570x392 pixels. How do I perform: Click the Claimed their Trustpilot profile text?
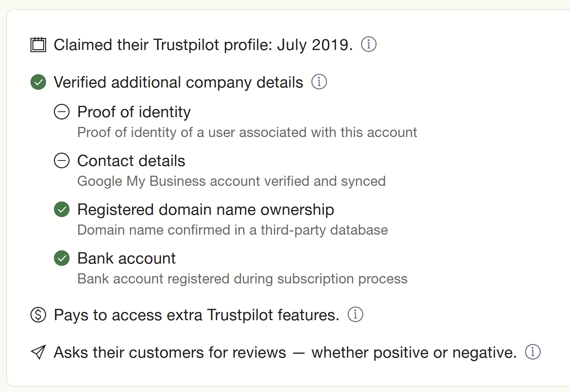click(203, 45)
